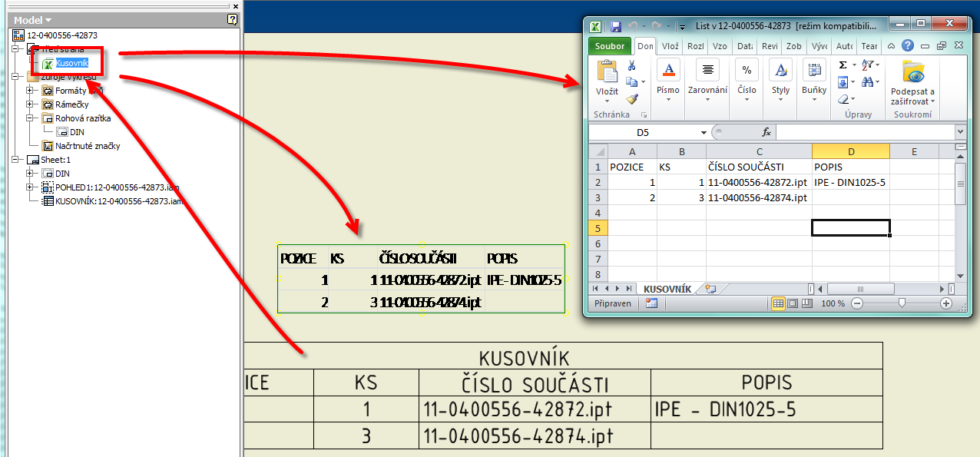Screen dimensions: 980x457
Task: Open the Soubor file tab
Action: click(611, 46)
